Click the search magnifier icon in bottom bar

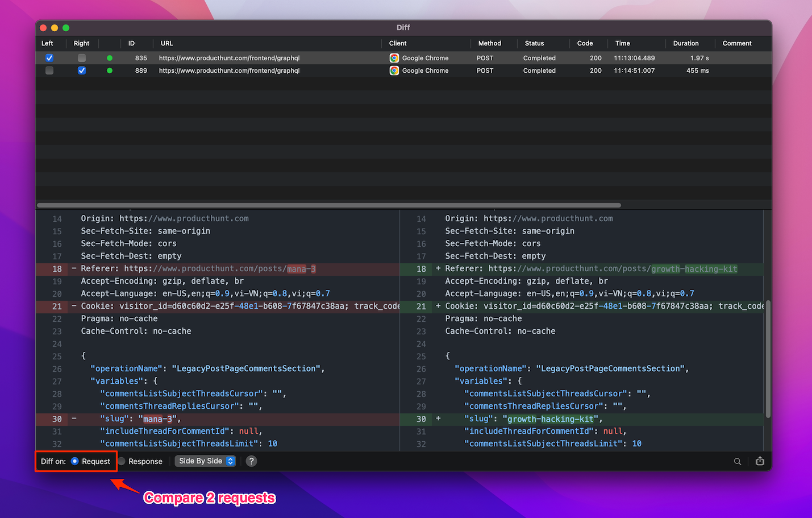pos(738,462)
